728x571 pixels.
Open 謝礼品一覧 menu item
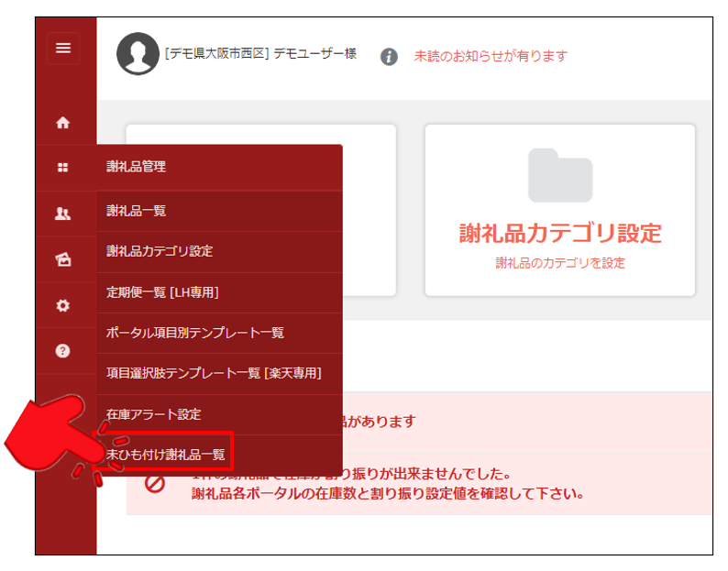coord(136,211)
